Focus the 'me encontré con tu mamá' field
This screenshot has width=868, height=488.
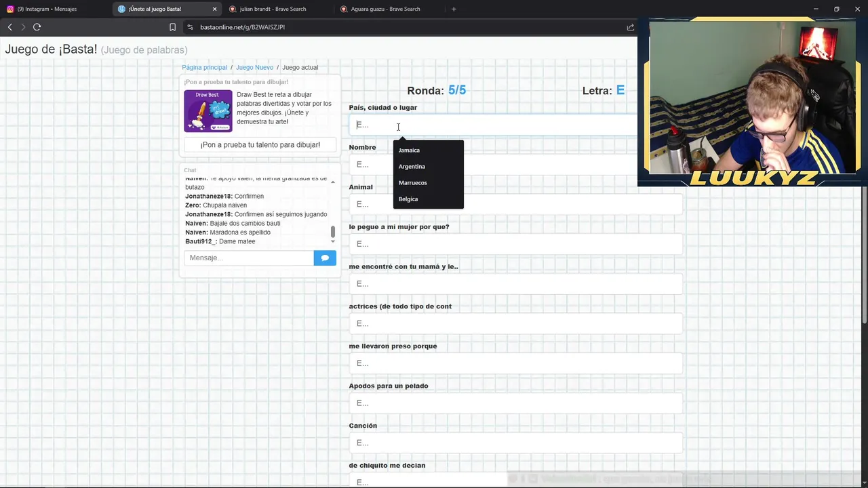point(515,283)
